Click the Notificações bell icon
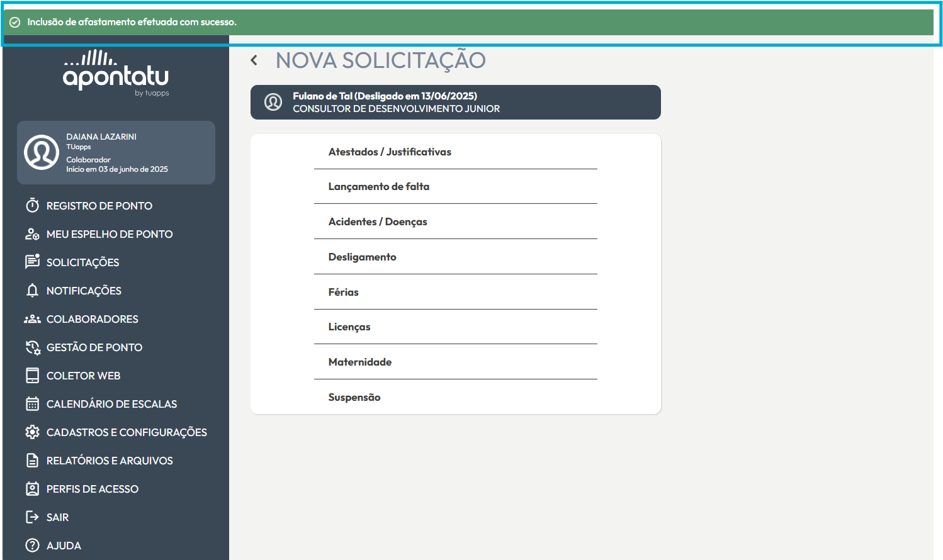 [32, 290]
